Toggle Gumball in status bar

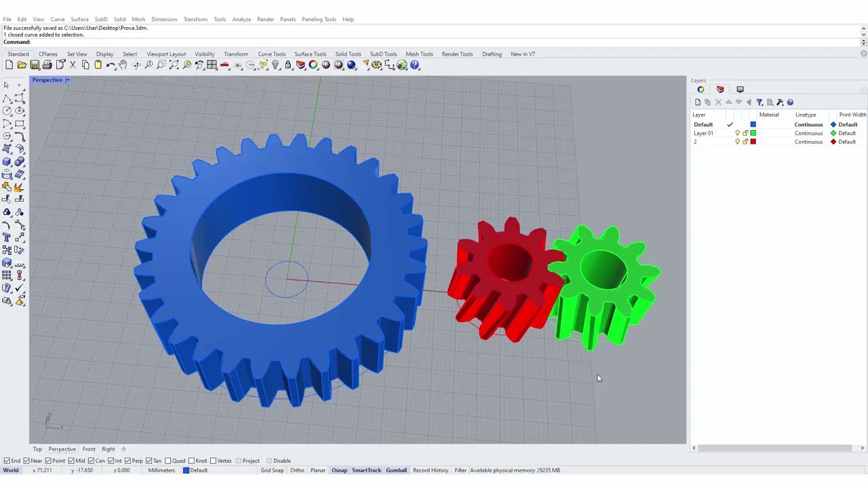point(397,470)
